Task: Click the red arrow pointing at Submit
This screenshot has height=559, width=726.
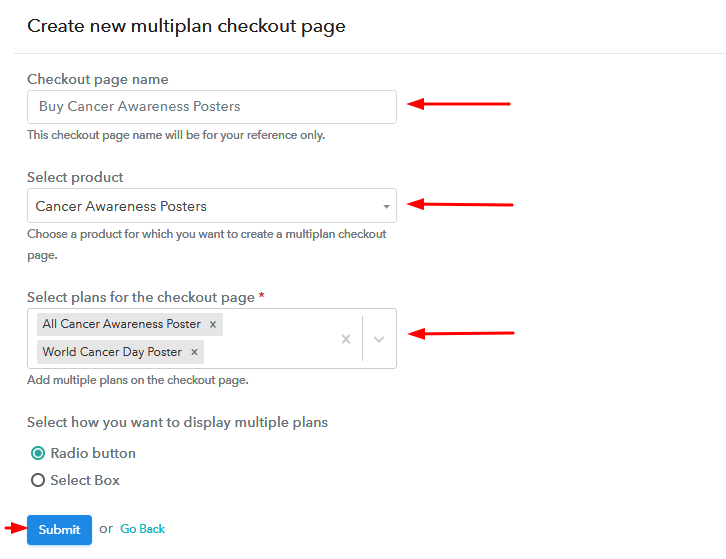Action: [15, 528]
